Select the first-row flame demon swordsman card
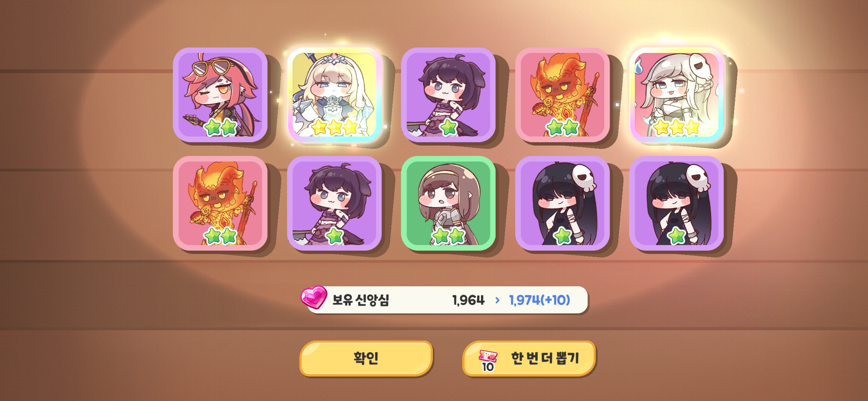Image resolution: width=868 pixels, height=401 pixels. tap(563, 95)
